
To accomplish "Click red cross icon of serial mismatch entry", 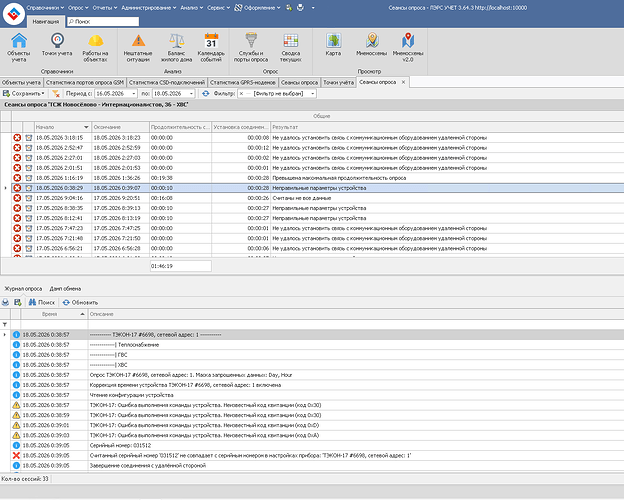I will coord(16,455).
